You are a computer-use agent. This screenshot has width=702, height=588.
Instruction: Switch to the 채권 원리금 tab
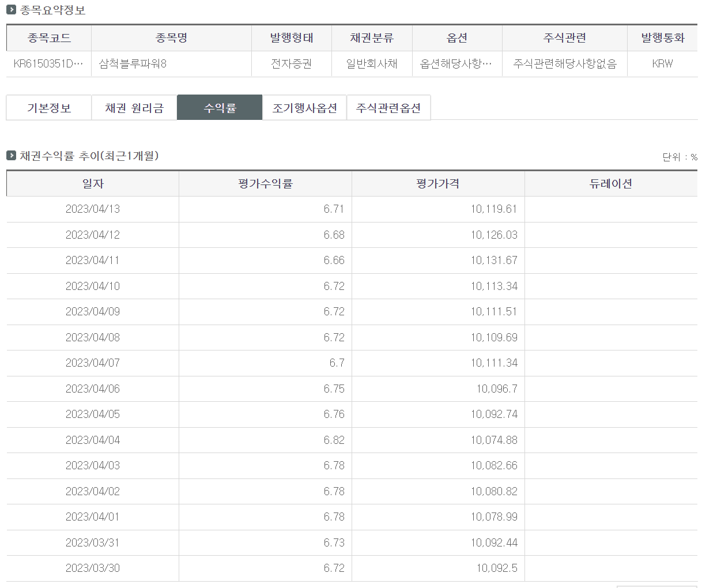point(134,108)
